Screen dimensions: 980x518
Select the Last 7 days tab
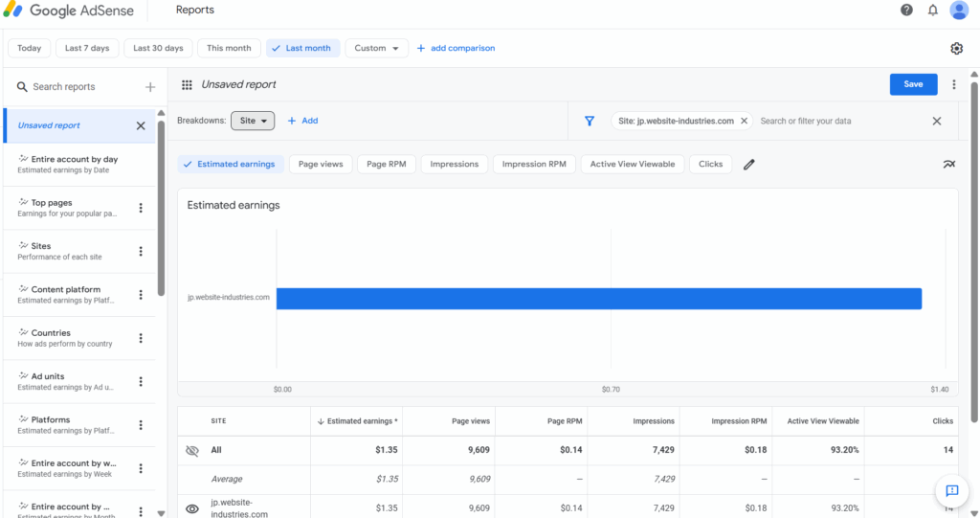coord(87,48)
